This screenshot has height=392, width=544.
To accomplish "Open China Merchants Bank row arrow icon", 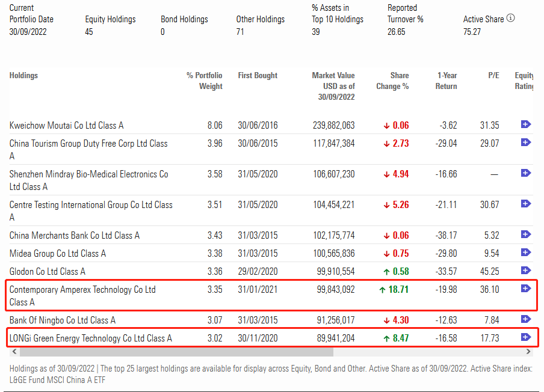I will point(525,234).
